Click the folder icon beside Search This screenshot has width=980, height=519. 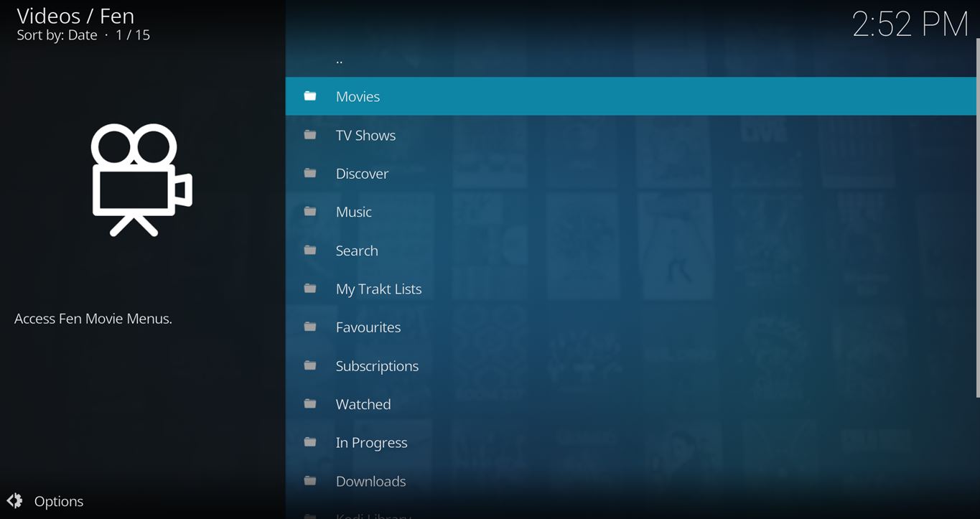310,251
